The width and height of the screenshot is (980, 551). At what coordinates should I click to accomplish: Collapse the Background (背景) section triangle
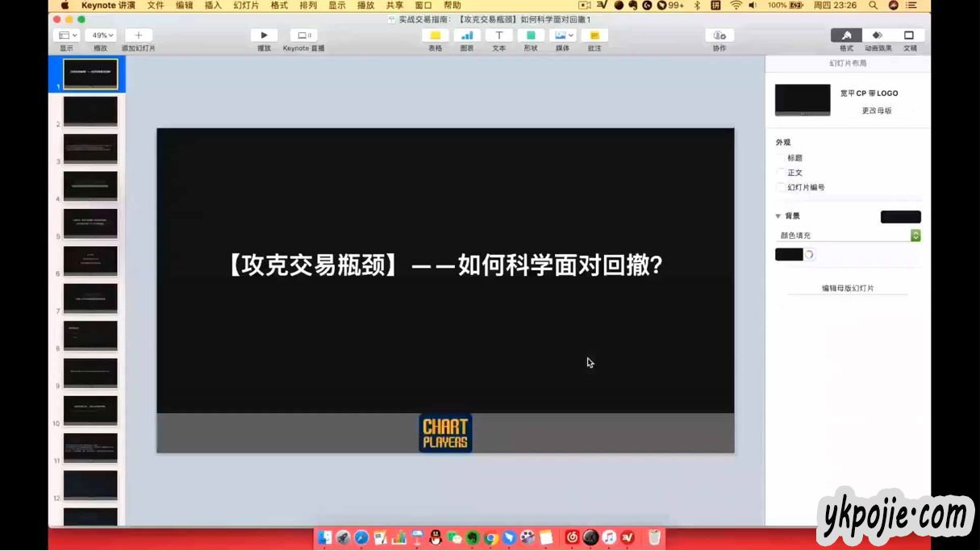coord(778,216)
